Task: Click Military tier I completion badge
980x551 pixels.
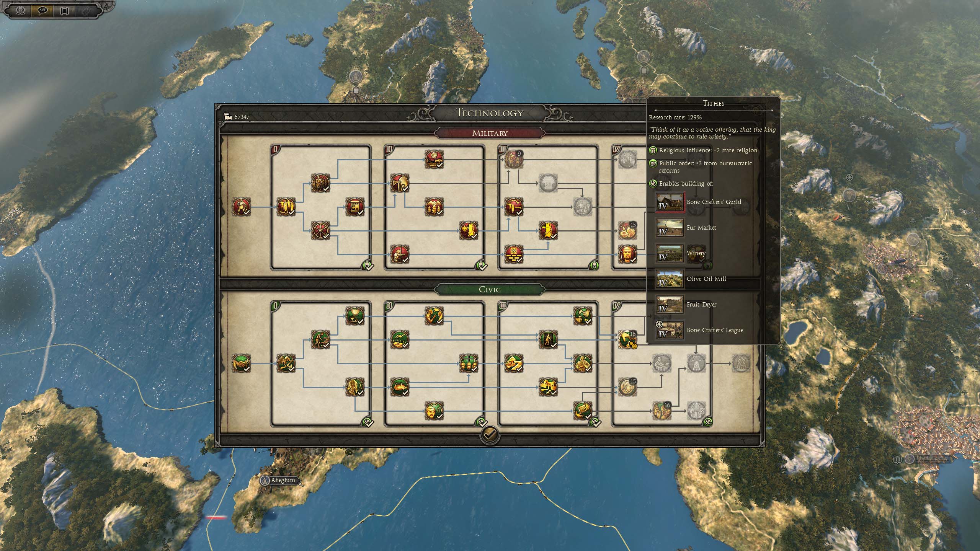Action: pyautogui.click(x=368, y=265)
